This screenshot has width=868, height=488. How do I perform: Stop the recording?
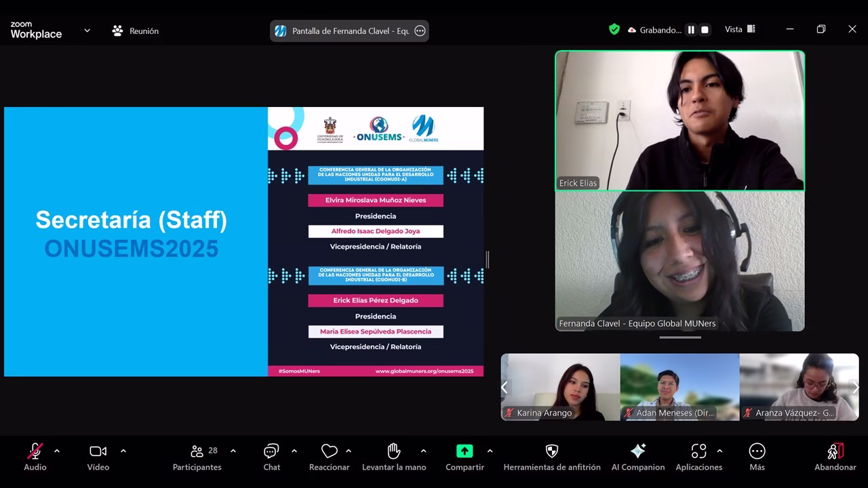point(705,30)
